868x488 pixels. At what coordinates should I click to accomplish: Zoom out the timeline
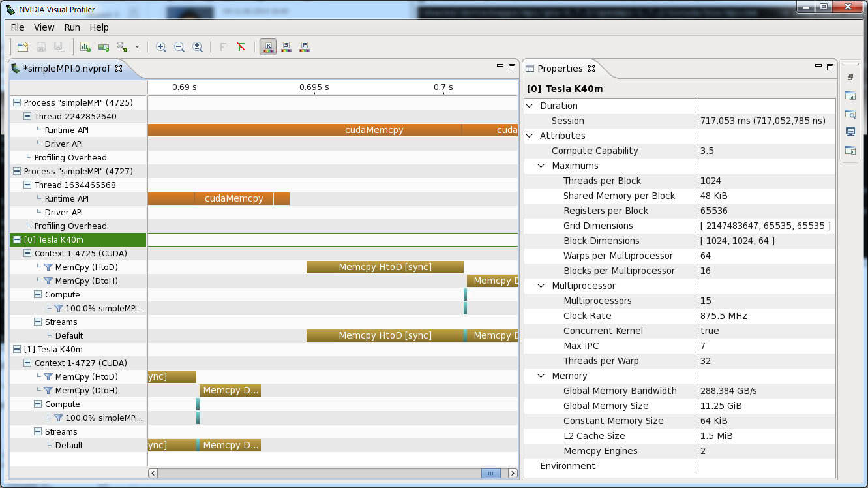(179, 47)
